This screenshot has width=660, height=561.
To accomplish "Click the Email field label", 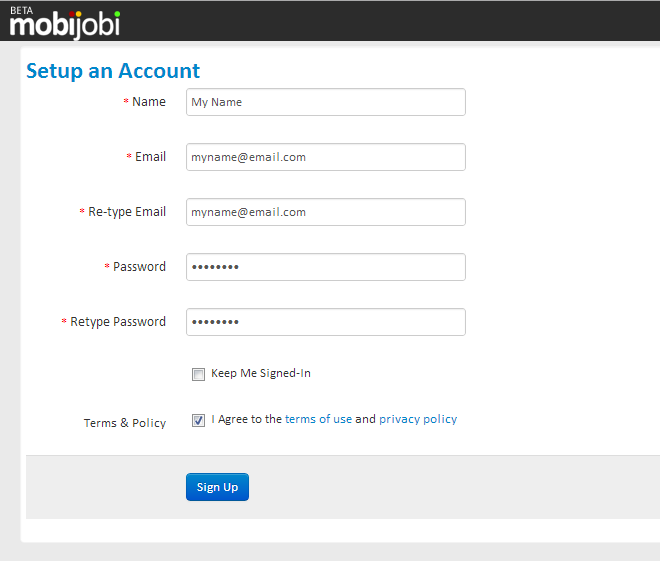I will (x=150, y=157).
